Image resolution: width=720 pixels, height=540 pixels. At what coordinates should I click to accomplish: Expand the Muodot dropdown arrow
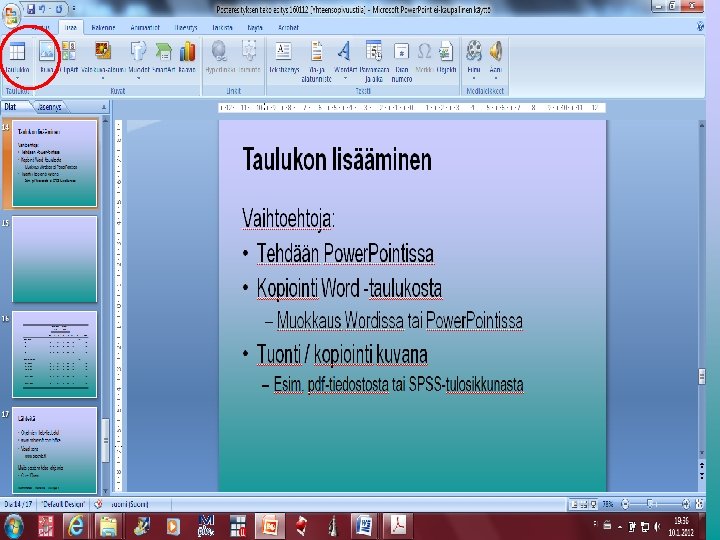click(139, 79)
